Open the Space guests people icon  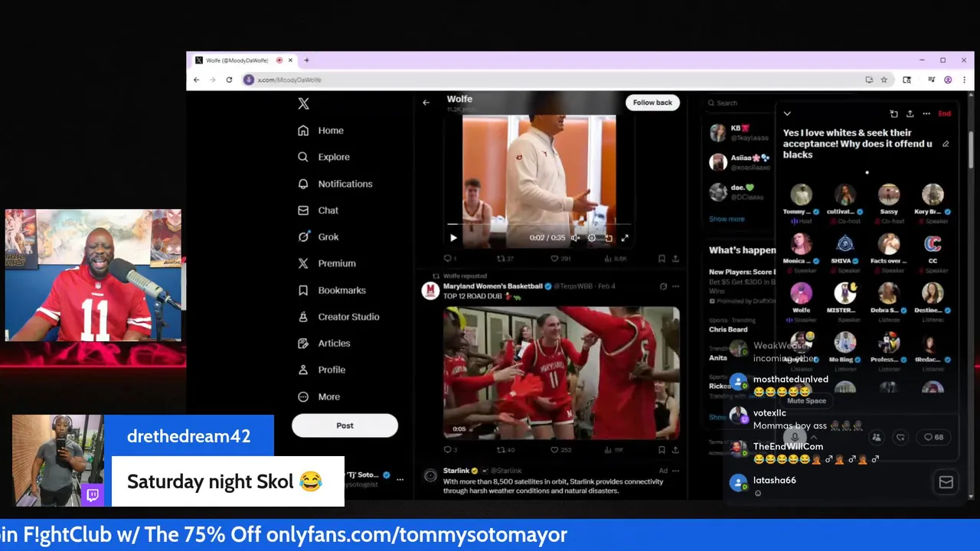[x=877, y=437]
